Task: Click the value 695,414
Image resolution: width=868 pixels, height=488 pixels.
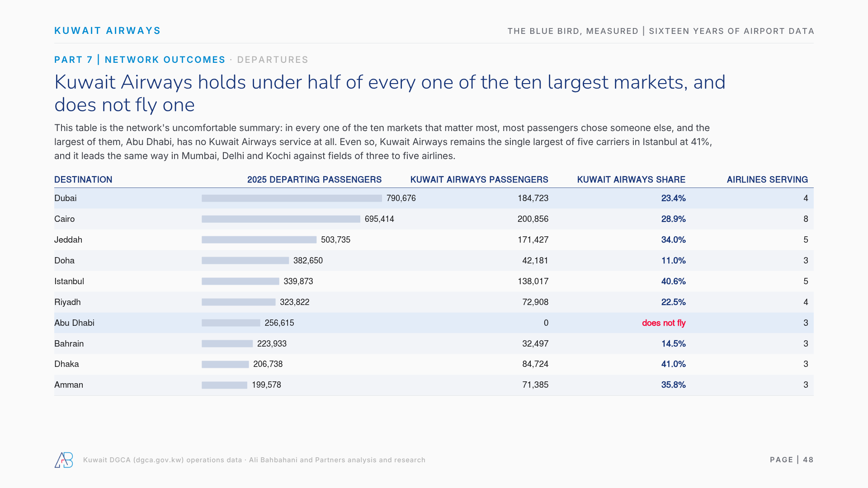Action: click(x=379, y=219)
